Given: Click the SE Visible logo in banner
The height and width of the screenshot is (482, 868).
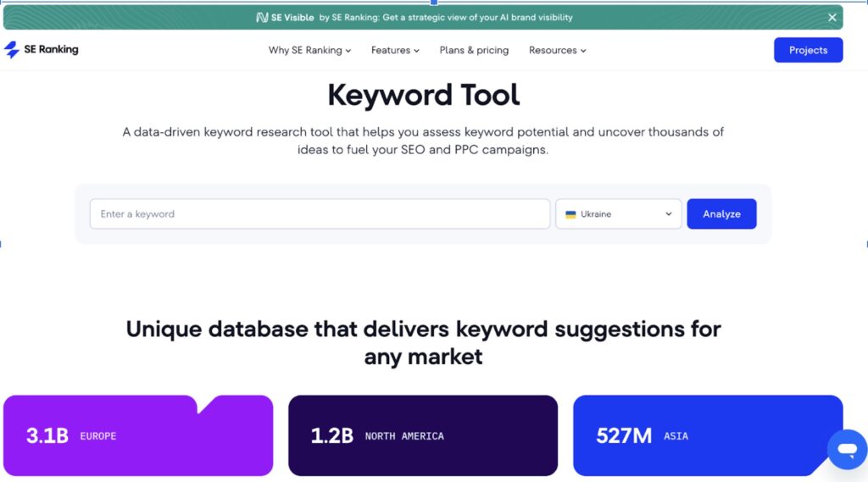Looking at the screenshot, I should pos(285,17).
